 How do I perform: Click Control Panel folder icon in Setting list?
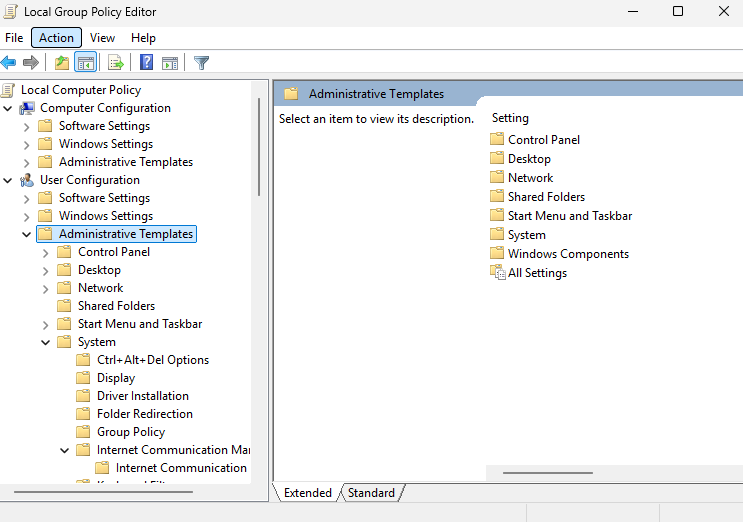497,139
